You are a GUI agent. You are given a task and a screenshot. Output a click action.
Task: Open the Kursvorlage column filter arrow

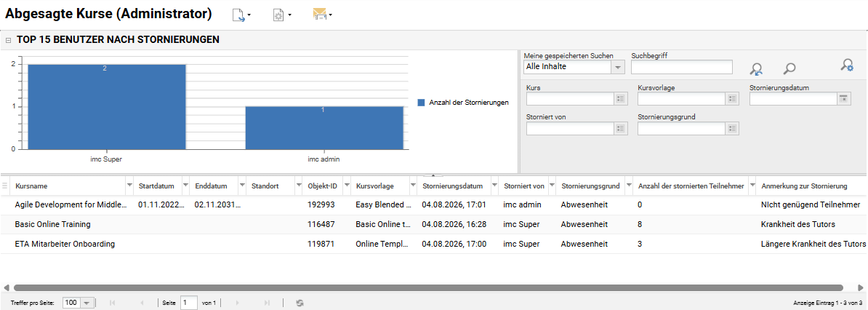coord(413,186)
